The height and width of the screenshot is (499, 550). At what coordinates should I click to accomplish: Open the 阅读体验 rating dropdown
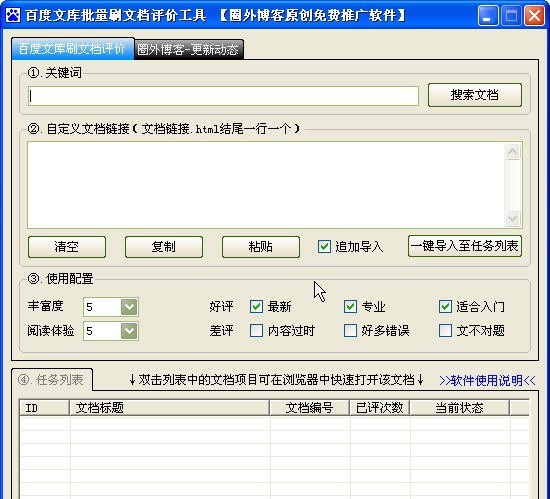pyautogui.click(x=129, y=331)
